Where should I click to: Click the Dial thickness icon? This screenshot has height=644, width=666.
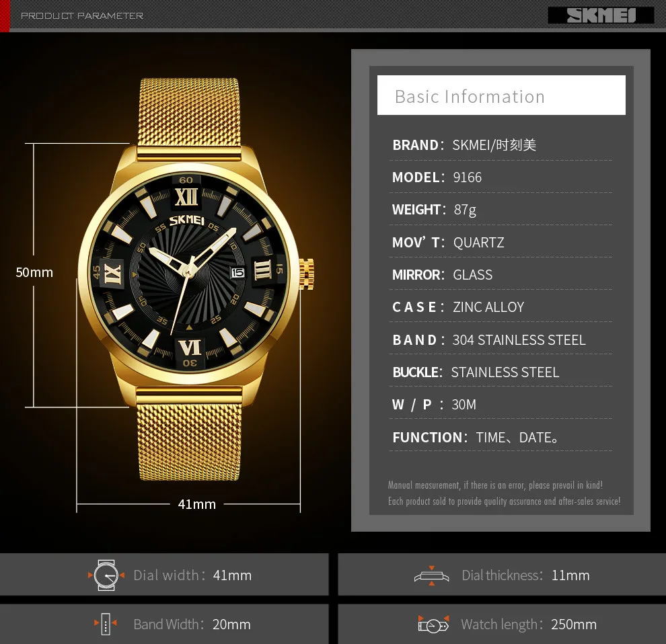pyautogui.click(x=431, y=575)
